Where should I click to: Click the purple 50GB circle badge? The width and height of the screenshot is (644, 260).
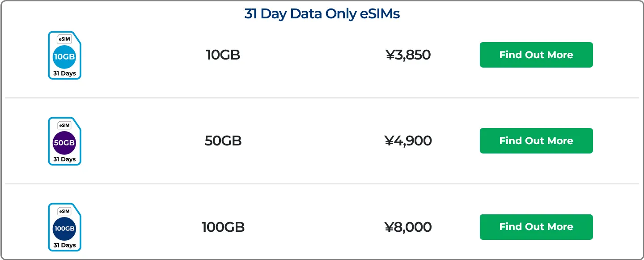[x=64, y=143]
